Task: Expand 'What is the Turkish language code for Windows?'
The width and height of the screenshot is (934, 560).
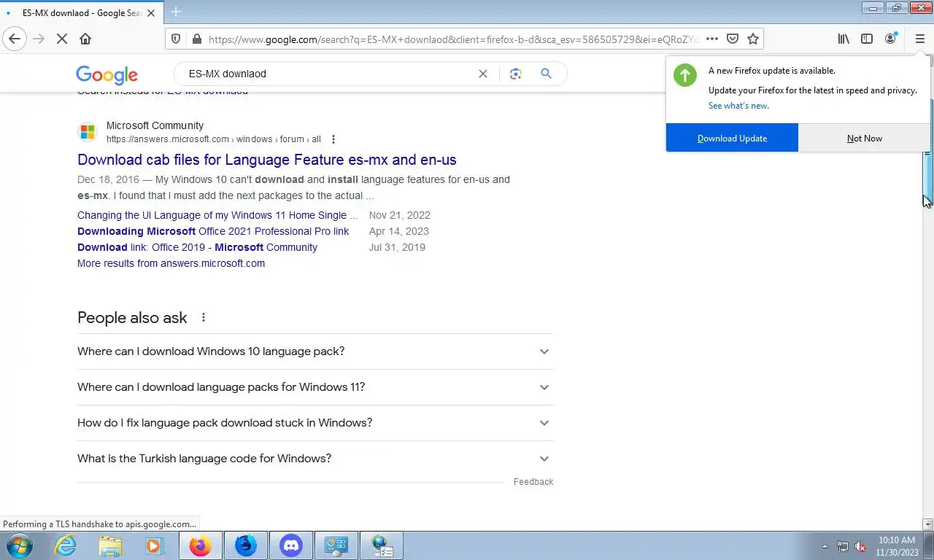Action: pos(315,459)
